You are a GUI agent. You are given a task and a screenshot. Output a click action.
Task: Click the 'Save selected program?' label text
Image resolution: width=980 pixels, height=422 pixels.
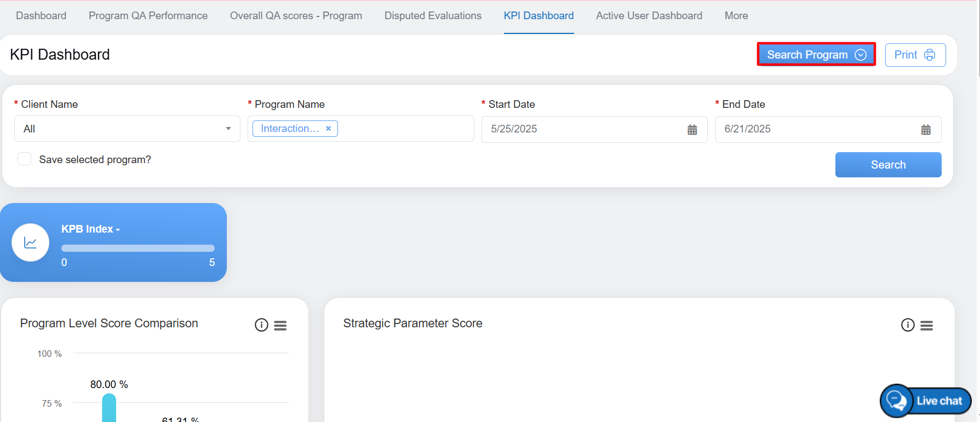95,160
